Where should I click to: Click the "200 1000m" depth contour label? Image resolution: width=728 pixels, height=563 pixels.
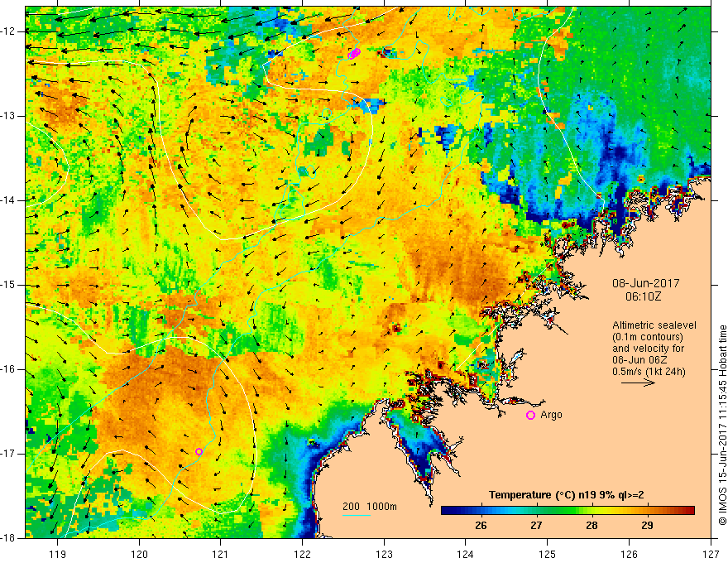point(370,507)
